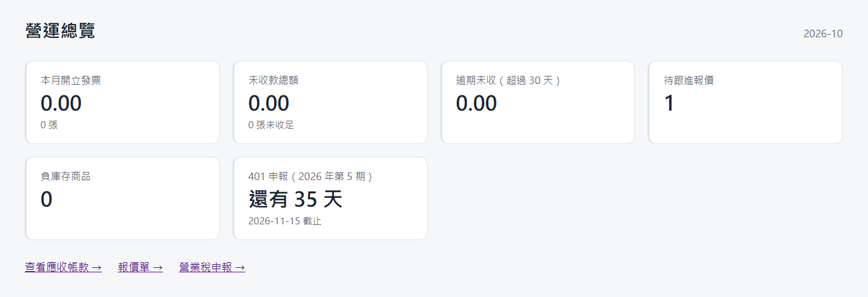Go to the 報價單 link
Viewport: 868px width, 297px height.
140,267
